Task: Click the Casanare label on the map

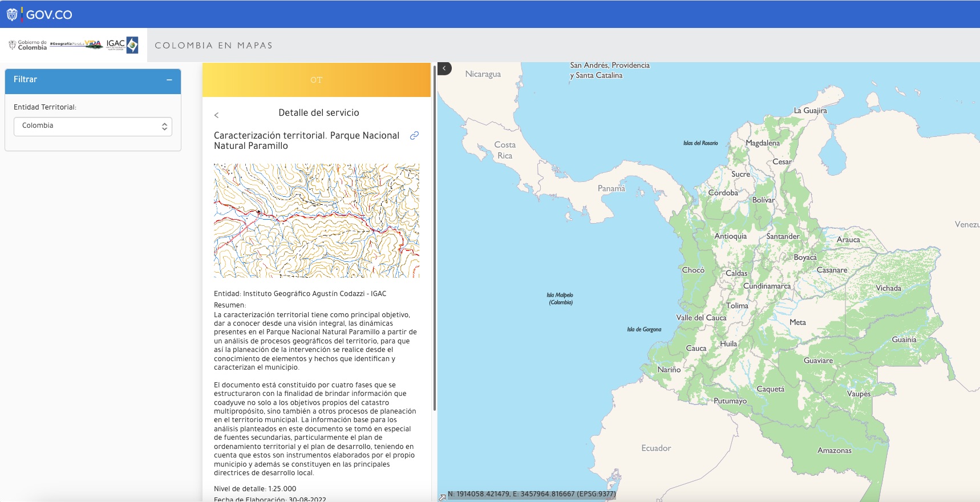Action: [x=832, y=270]
